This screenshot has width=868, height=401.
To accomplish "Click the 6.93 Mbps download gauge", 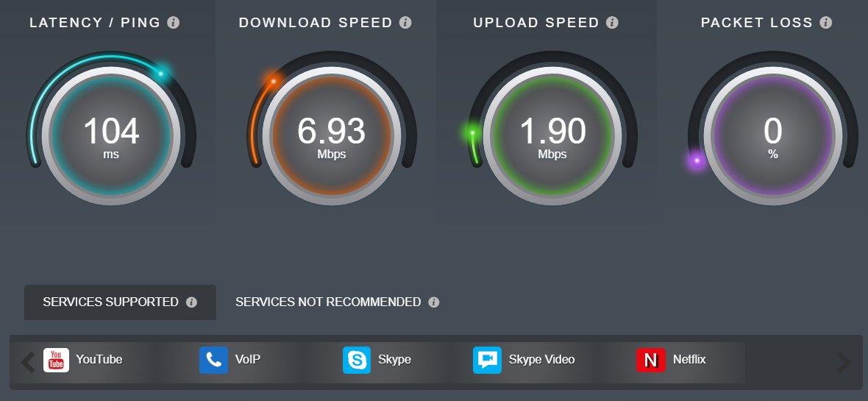I will pos(331,135).
